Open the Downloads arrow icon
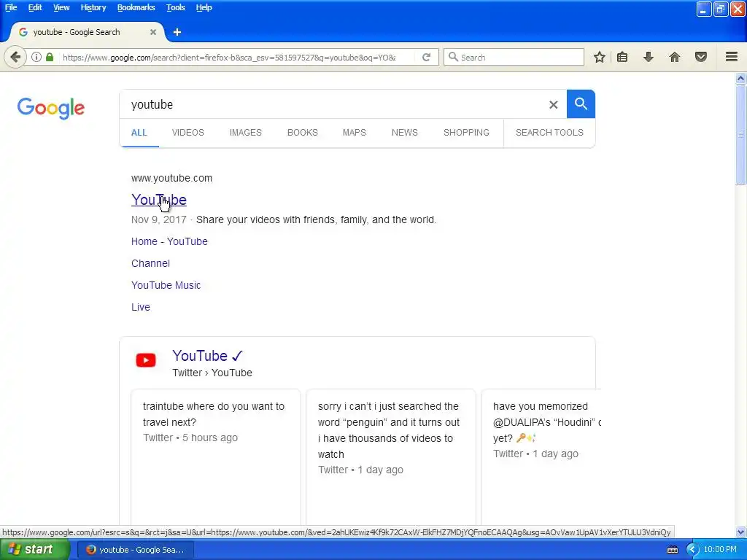The width and height of the screenshot is (747, 560). (648, 57)
